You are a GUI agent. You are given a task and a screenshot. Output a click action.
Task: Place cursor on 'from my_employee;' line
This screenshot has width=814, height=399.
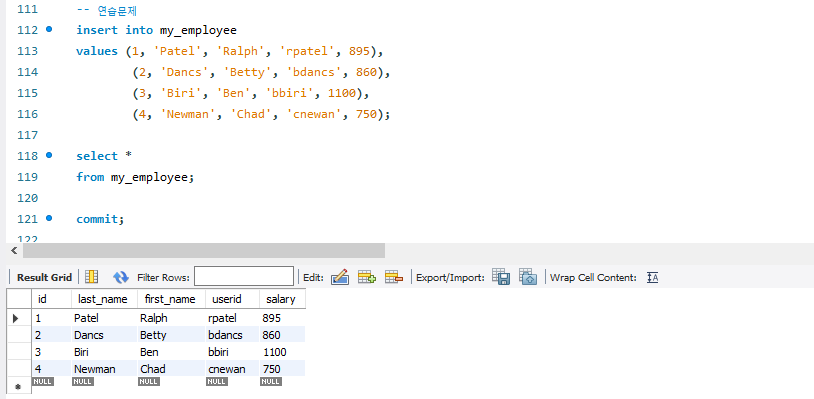(x=135, y=177)
